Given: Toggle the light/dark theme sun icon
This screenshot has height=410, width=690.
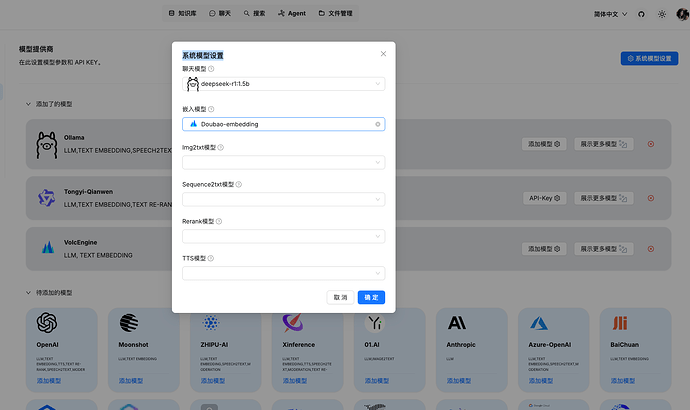Looking at the screenshot, I should [662, 14].
